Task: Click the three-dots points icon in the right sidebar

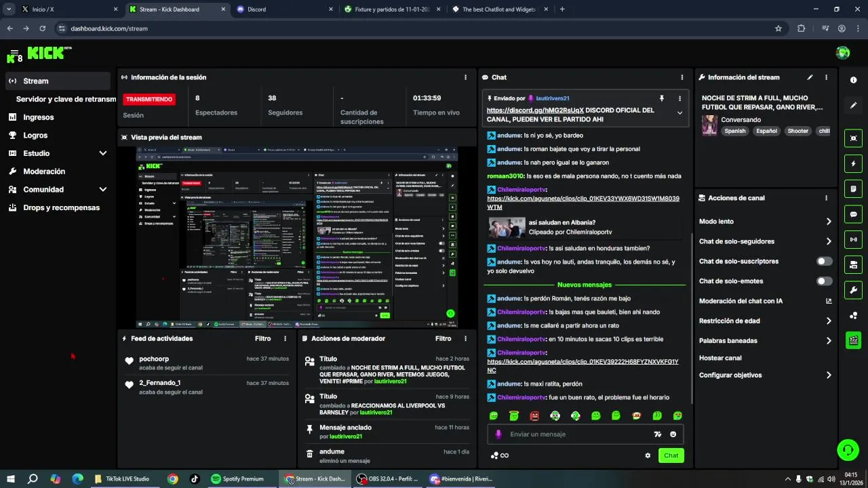Action: click(x=853, y=315)
